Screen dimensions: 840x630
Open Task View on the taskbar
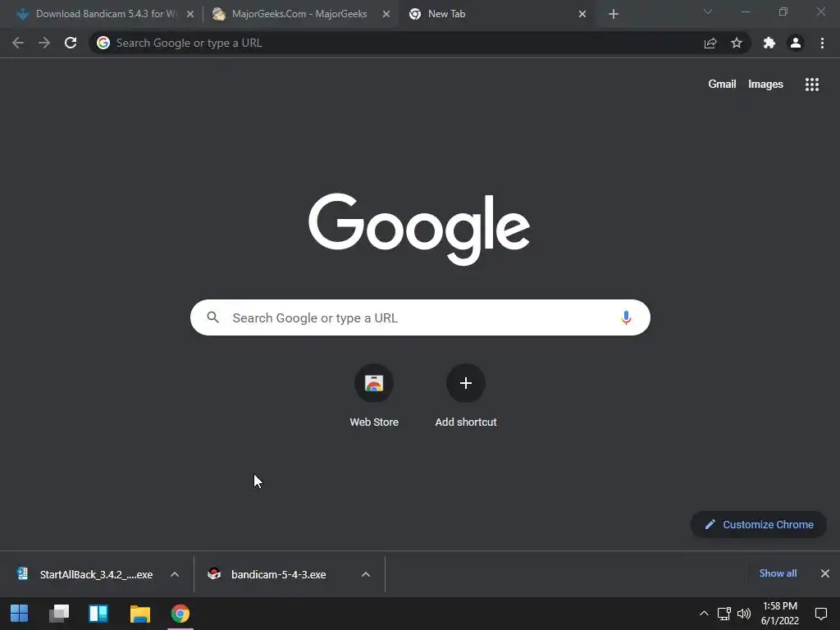point(59,614)
